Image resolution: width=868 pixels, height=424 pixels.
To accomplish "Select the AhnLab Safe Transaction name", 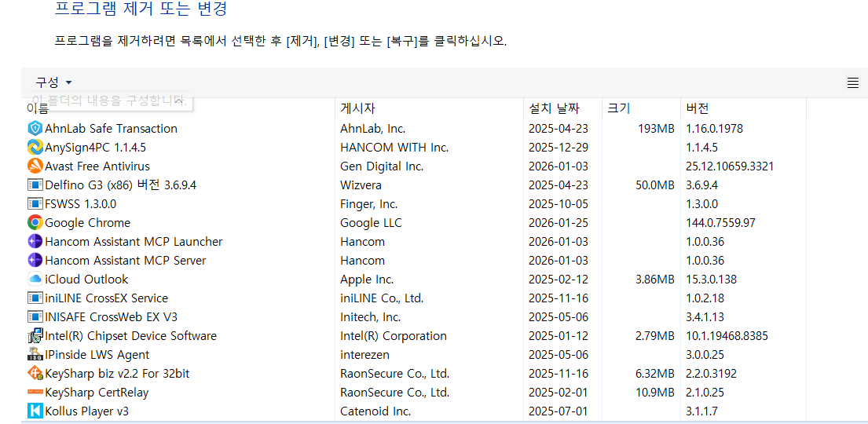I will pyautogui.click(x=112, y=129).
